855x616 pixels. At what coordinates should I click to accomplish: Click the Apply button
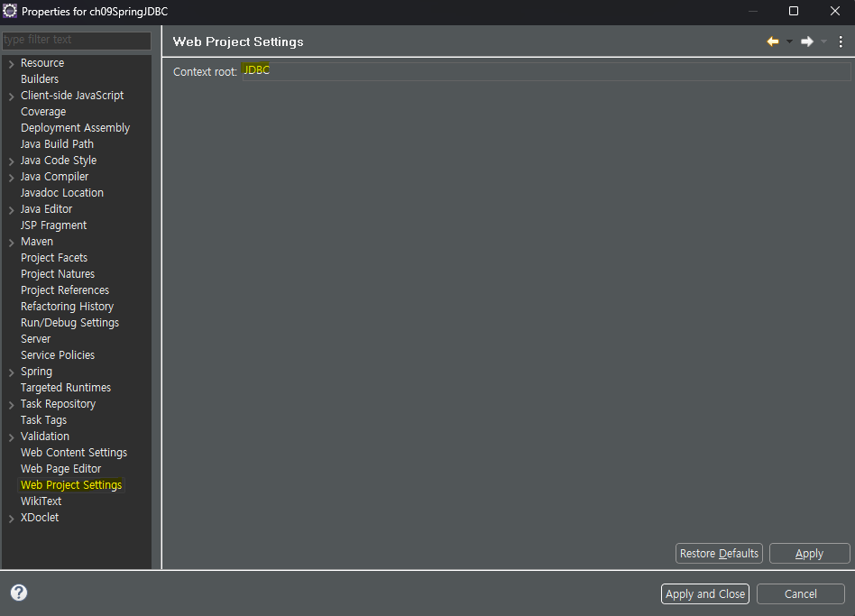[809, 553]
